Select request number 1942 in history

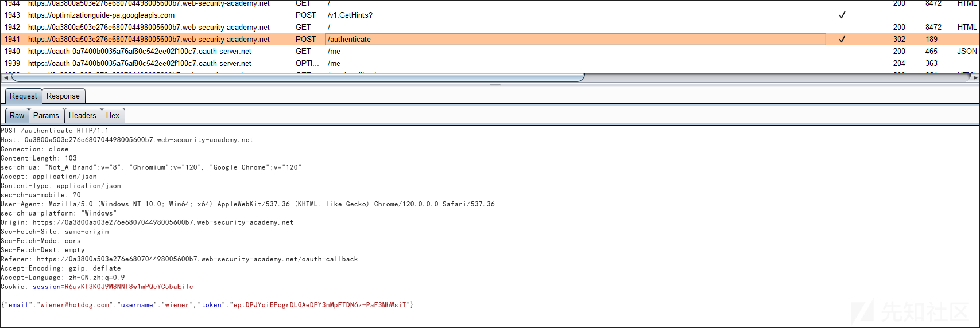[x=12, y=27]
